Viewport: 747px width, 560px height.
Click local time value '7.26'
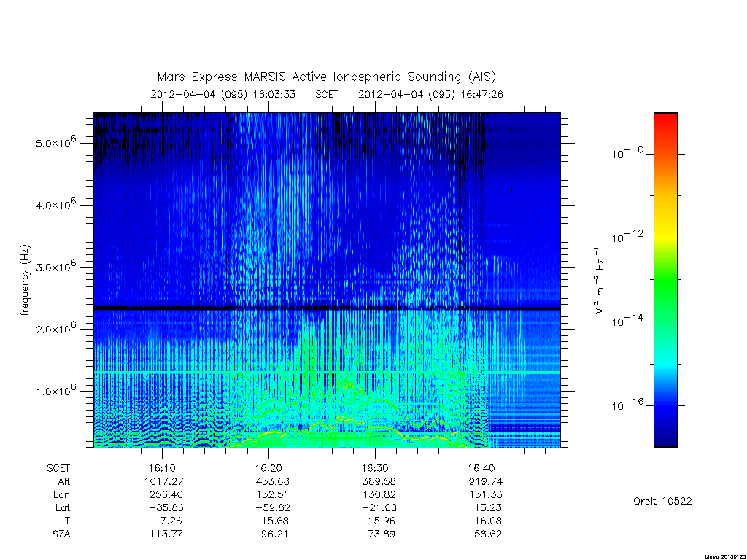(171, 521)
